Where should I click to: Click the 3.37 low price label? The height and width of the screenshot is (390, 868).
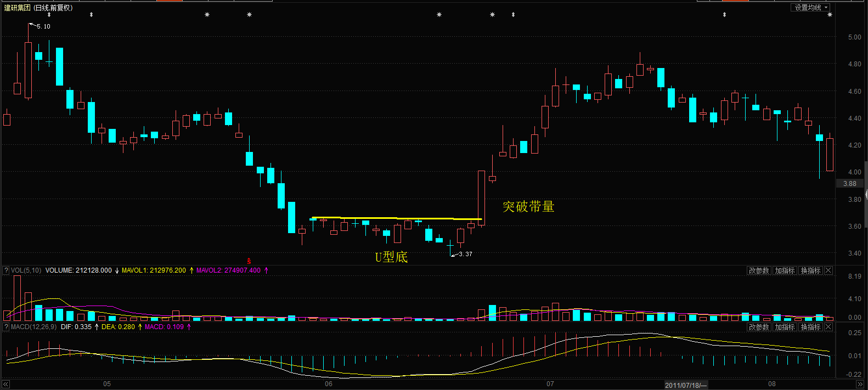[465, 254]
